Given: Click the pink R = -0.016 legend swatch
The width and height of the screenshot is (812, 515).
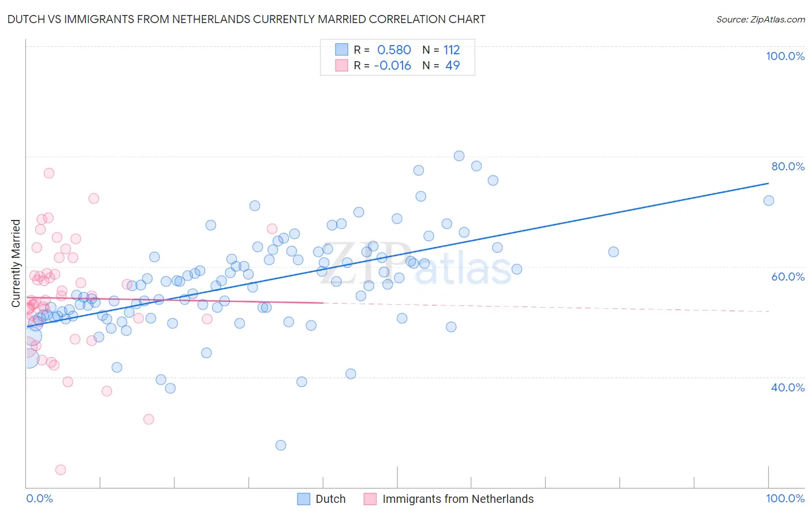Looking at the screenshot, I should 342,65.
